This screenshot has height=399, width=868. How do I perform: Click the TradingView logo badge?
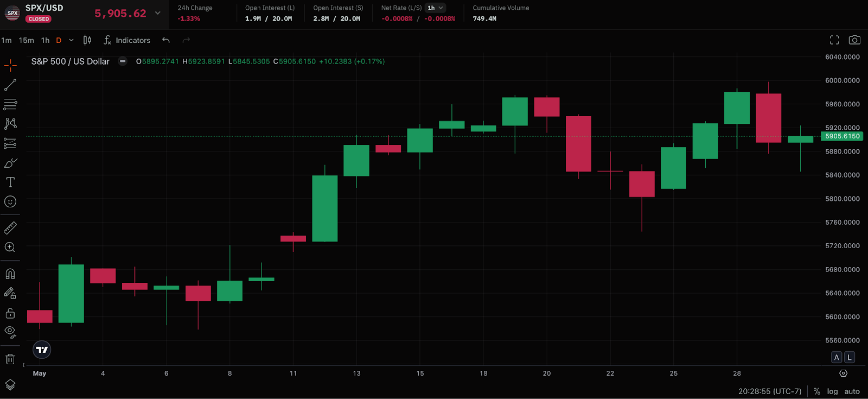[42, 350]
